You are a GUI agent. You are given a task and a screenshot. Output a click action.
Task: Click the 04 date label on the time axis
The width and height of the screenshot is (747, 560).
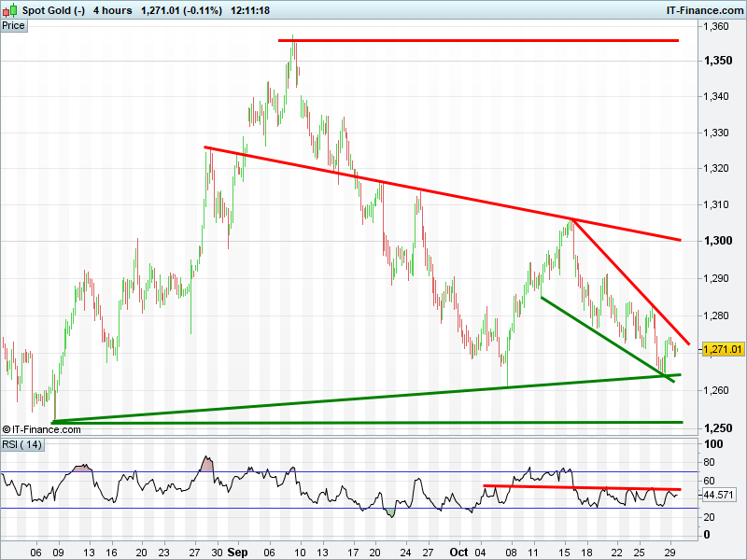pyautogui.click(x=480, y=553)
